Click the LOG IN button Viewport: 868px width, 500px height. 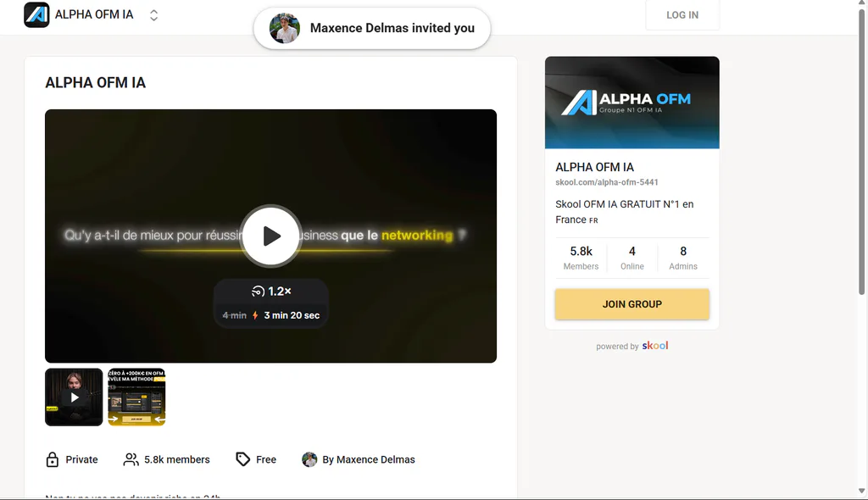pos(682,15)
